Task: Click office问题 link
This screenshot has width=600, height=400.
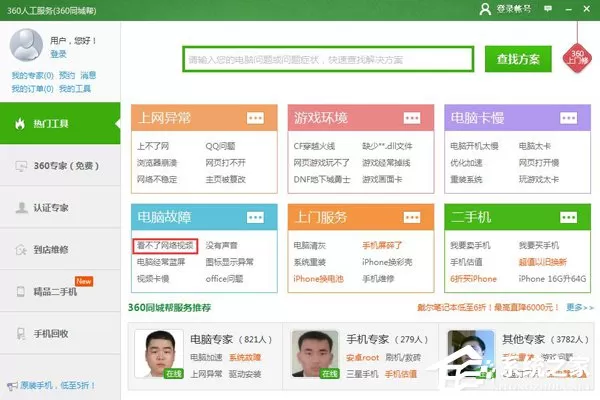Action: [x=224, y=279]
